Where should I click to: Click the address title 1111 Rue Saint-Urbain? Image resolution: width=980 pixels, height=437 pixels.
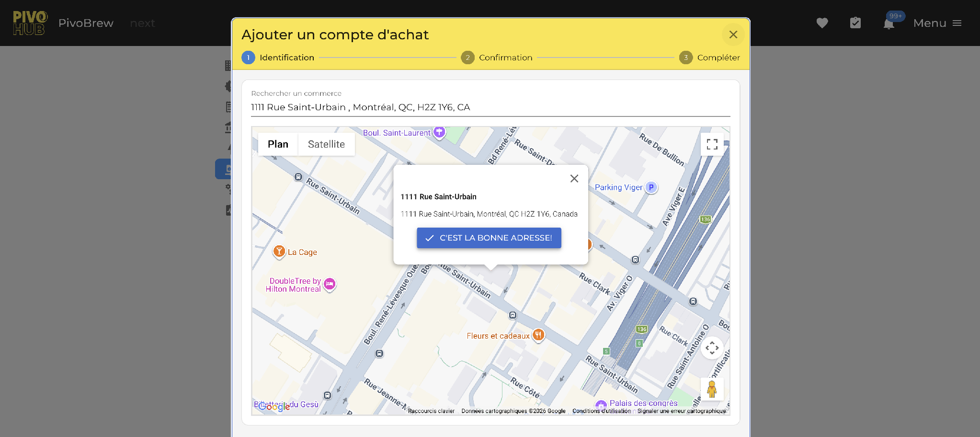438,197
